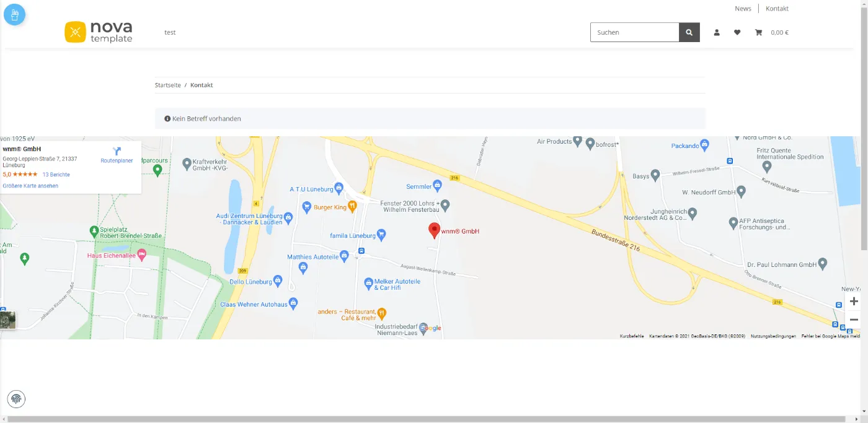Viewport: 868px width, 423px height.
Task: Select the Claas Wehner Autohaus marker
Action: [294, 303]
